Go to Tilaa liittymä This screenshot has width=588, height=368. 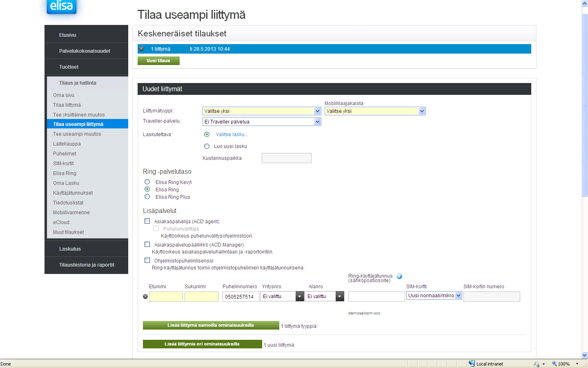[x=67, y=105]
